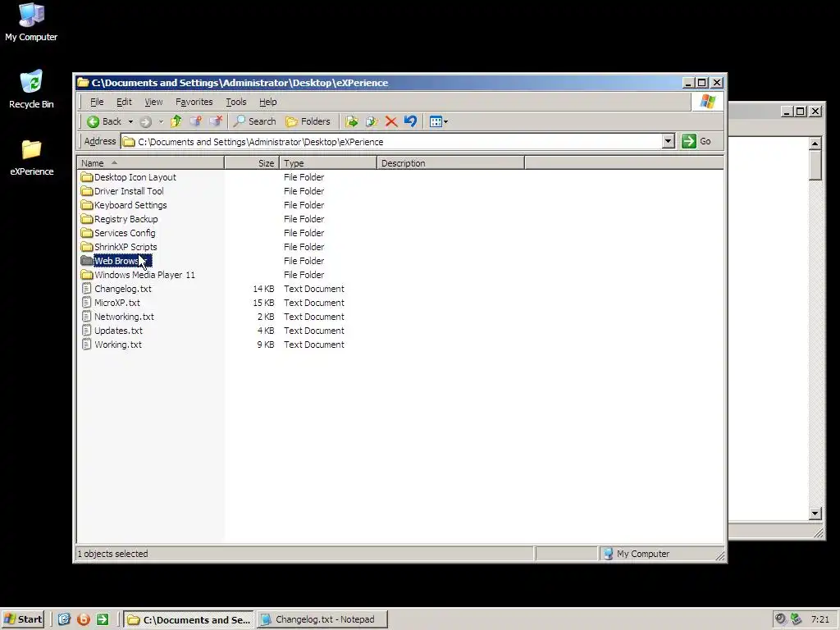The image size is (840, 630).
Task: Click the 15 KB size cell
Action: (263, 303)
